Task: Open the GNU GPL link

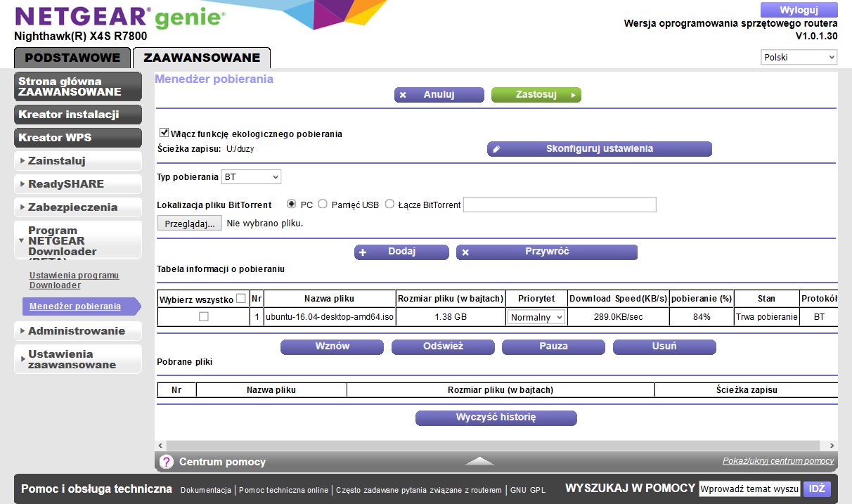Action: tap(528, 490)
